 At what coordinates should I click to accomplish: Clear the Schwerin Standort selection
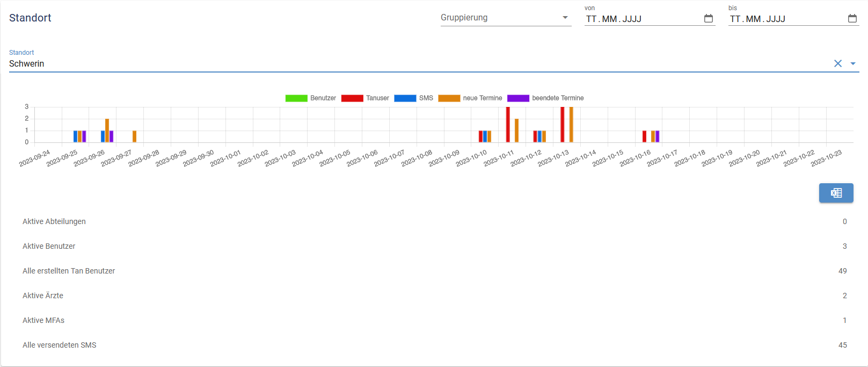[x=837, y=63]
